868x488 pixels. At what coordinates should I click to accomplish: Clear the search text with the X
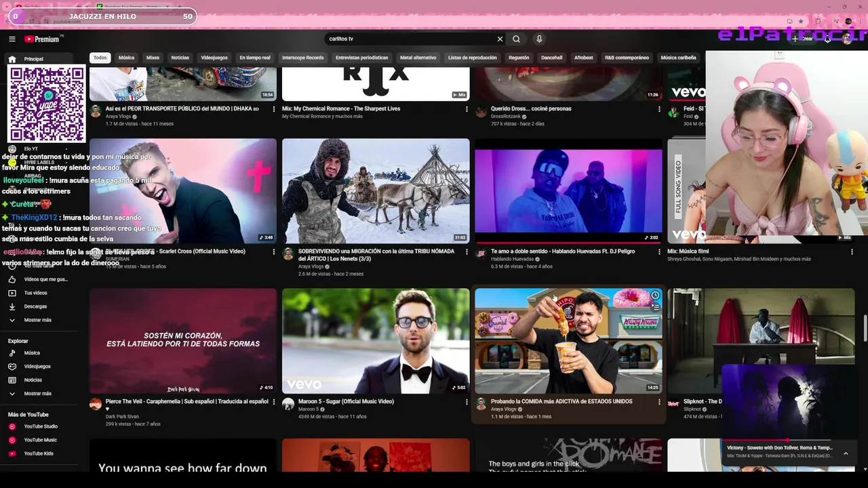tap(500, 39)
